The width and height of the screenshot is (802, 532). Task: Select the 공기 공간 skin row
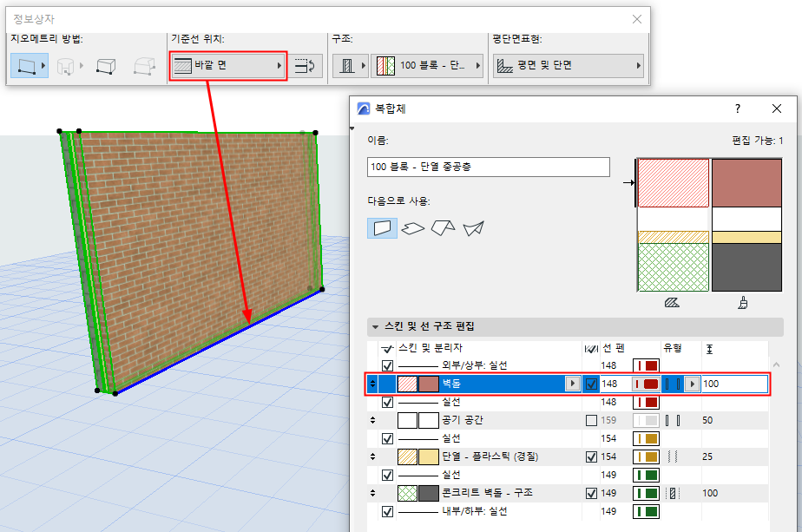[569, 421]
